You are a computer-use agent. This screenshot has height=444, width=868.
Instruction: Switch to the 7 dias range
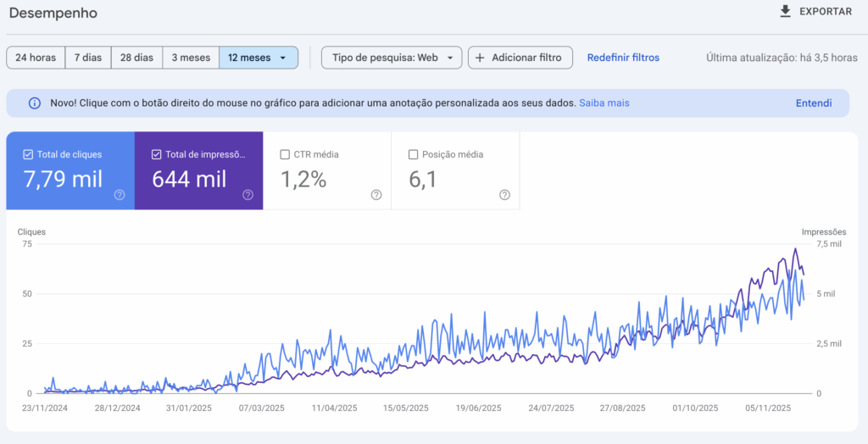coord(87,58)
